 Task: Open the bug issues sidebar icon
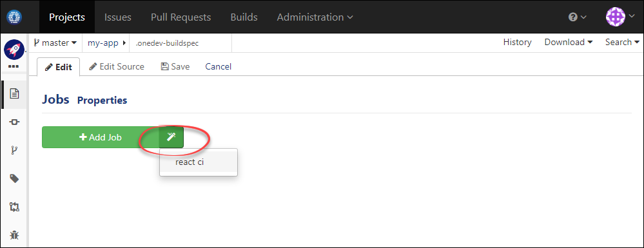[x=14, y=235]
